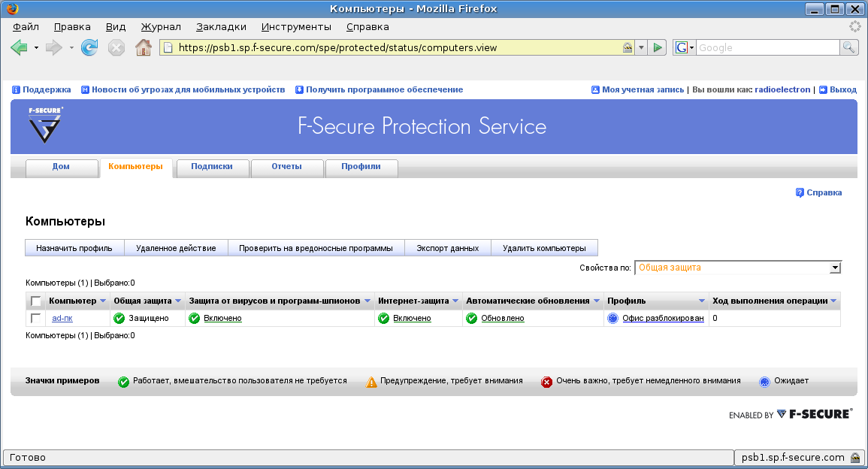The width and height of the screenshot is (868, 469).
Task: Open the Файл menu
Action: tap(26, 26)
